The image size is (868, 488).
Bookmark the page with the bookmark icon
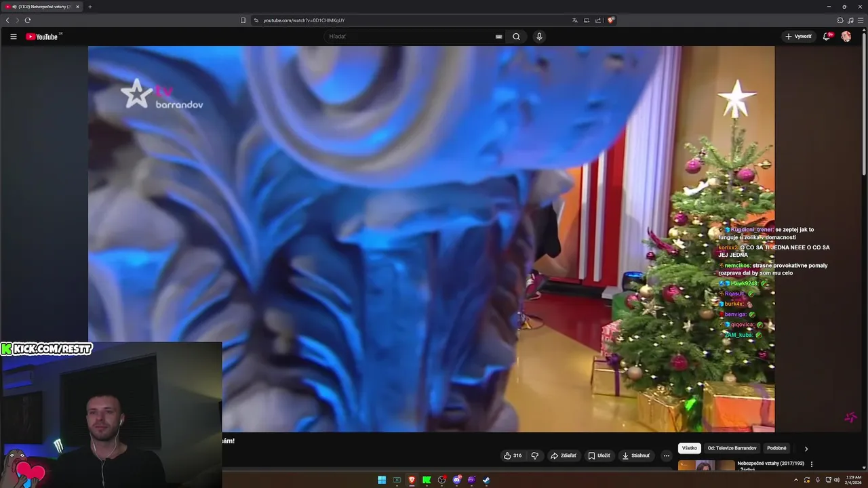coord(243,20)
